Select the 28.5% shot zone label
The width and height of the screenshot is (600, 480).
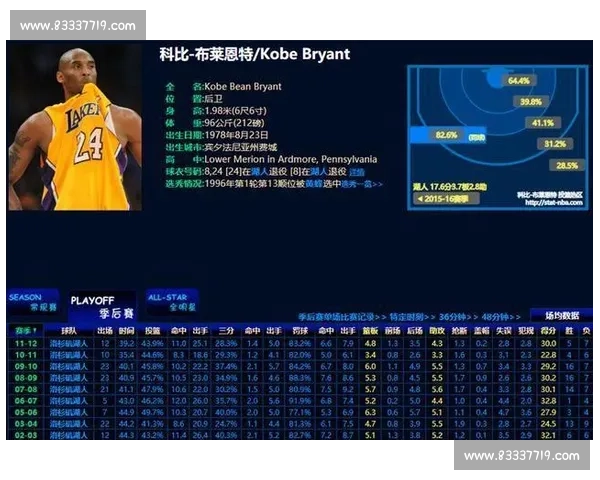567,165
